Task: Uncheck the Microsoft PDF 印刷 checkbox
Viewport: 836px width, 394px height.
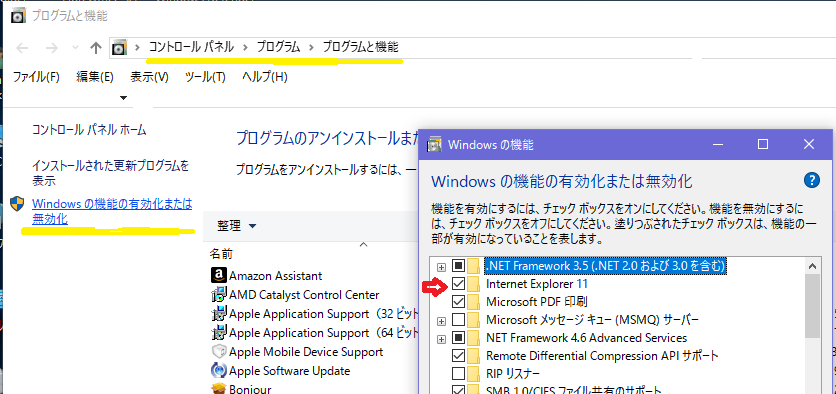Action: pyautogui.click(x=459, y=302)
